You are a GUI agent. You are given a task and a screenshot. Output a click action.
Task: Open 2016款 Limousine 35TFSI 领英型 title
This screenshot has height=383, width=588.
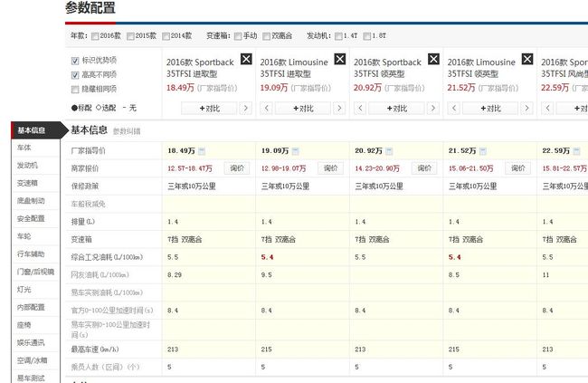pos(481,68)
